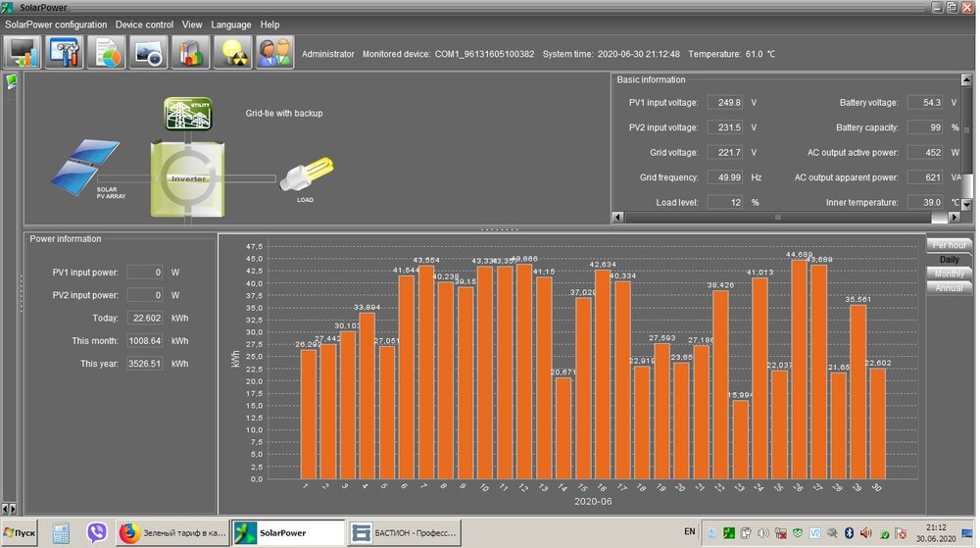The width and height of the screenshot is (980, 548).
Task: Open the Language menu
Action: click(231, 25)
